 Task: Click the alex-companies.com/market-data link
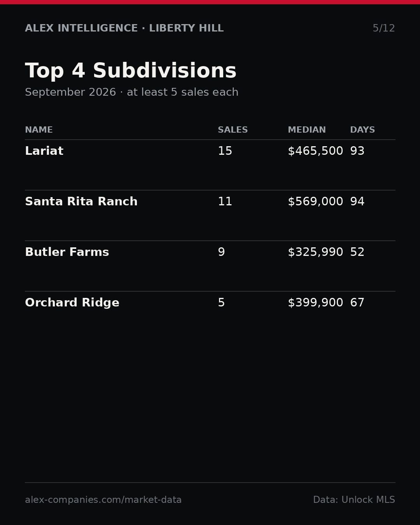pyautogui.click(x=103, y=500)
